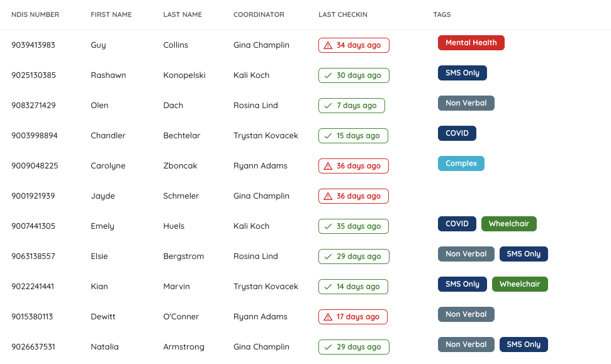This screenshot has width=611, height=364.
Task: Sort by the NDIS Number column header
Action: pyautogui.click(x=35, y=14)
